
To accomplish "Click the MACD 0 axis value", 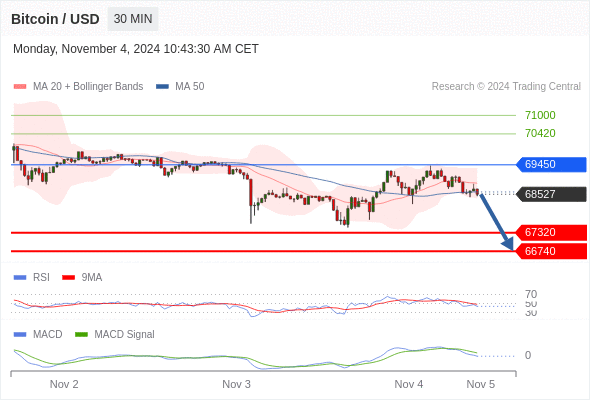I will pyautogui.click(x=528, y=355).
